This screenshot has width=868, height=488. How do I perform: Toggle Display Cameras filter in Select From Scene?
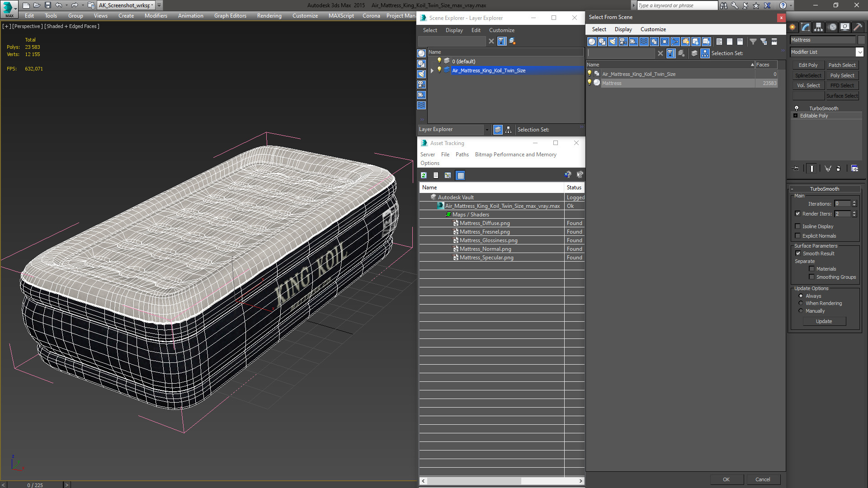[x=623, y=42]
